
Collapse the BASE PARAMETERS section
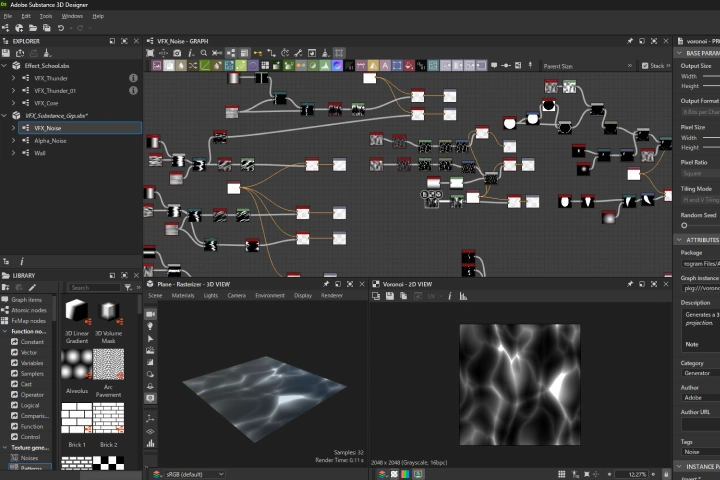pos(679,53)
